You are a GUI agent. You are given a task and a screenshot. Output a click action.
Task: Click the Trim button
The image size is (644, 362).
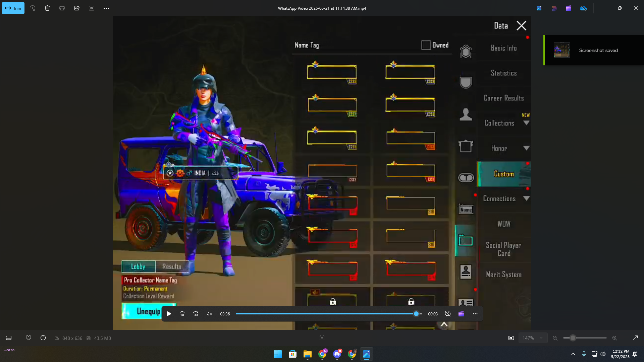coord(13,8)
